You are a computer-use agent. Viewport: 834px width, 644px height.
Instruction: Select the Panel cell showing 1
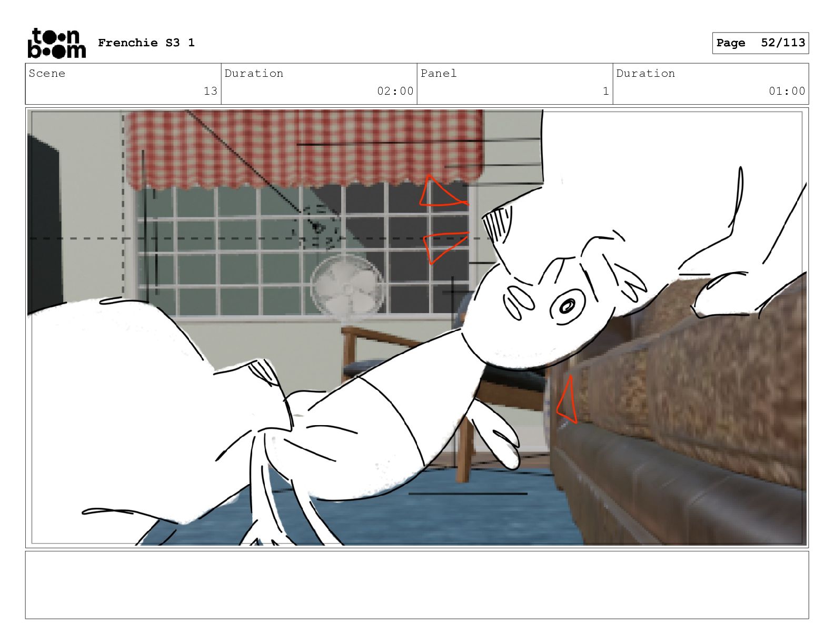[x=515, y=84]
